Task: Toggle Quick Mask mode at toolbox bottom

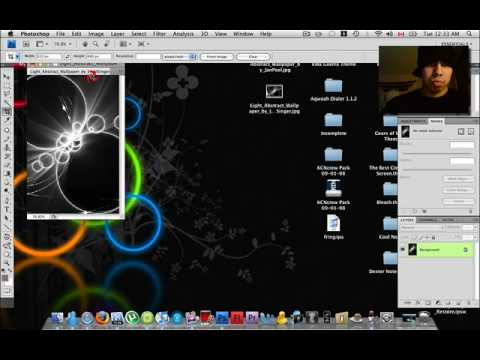Action: [x=7, y=291]
